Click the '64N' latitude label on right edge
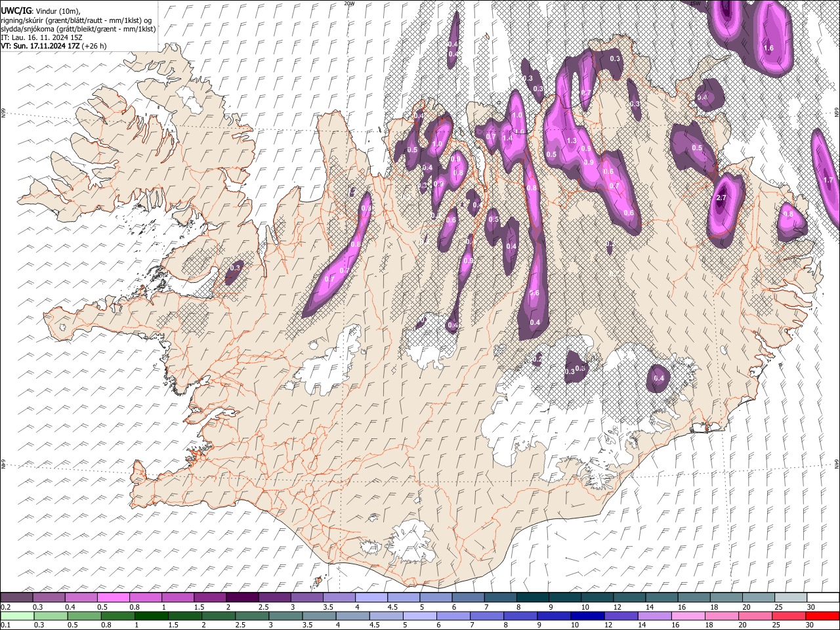The image size is (840, 630). click(x=837, y=463)
